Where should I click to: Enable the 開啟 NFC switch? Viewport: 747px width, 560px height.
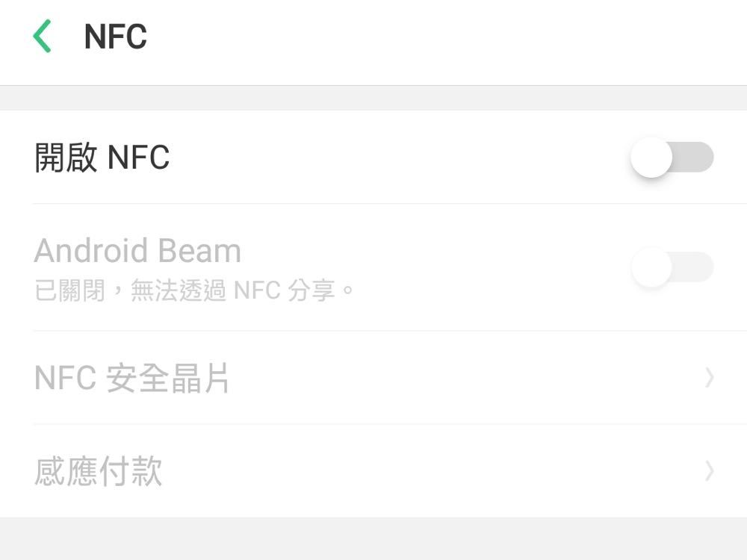point(672,158)
